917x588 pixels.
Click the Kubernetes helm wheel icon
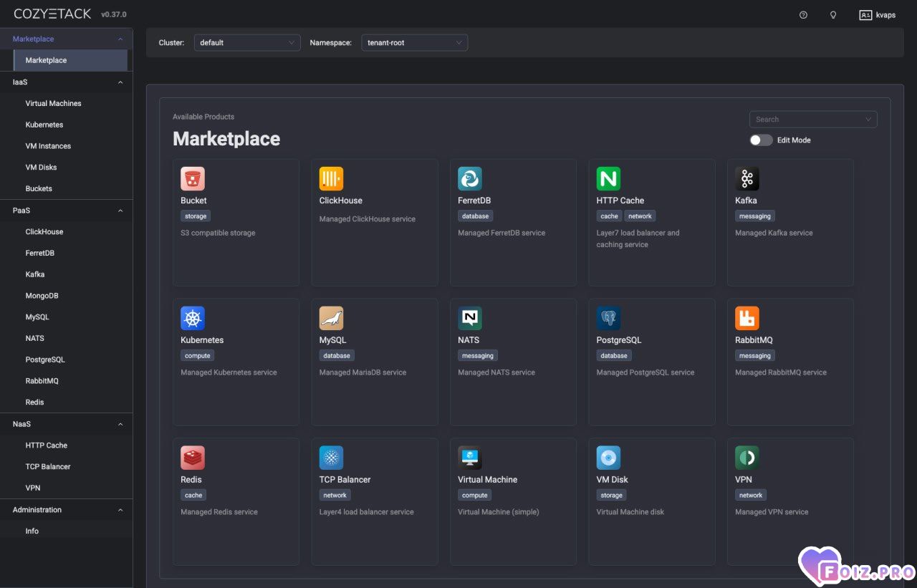coord(193,318)
